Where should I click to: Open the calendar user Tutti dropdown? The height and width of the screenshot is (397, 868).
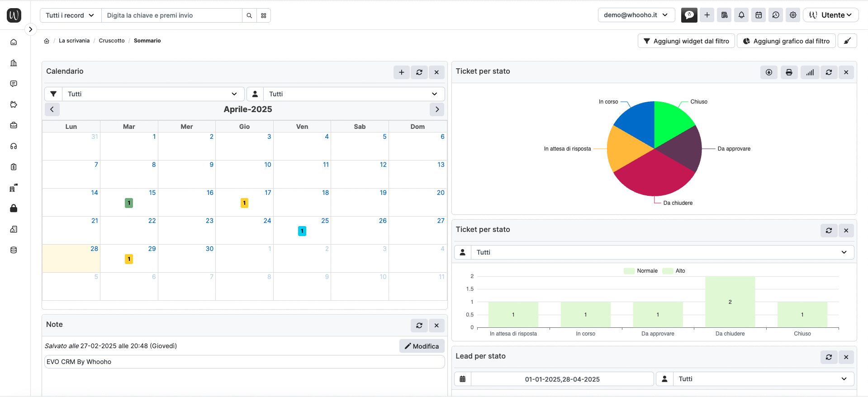[354, 94]
